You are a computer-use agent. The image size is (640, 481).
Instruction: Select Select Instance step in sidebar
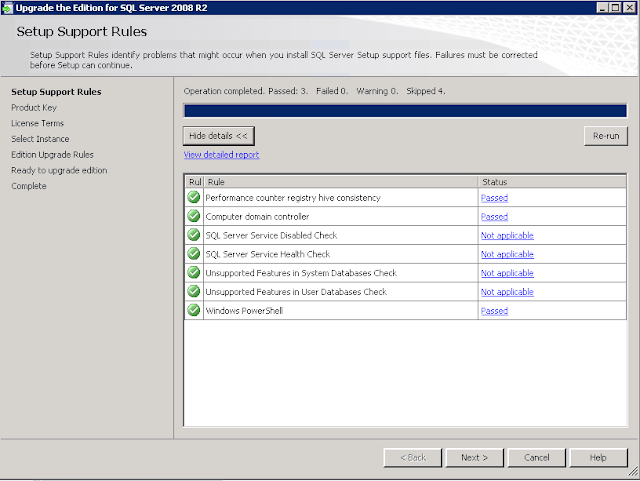coord(40,139)
